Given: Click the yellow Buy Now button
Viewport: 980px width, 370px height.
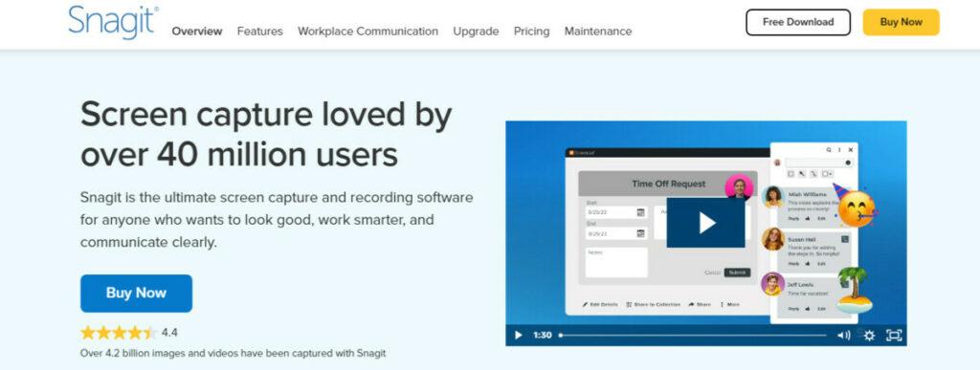Looking at the screenshot, I should 902,22.
